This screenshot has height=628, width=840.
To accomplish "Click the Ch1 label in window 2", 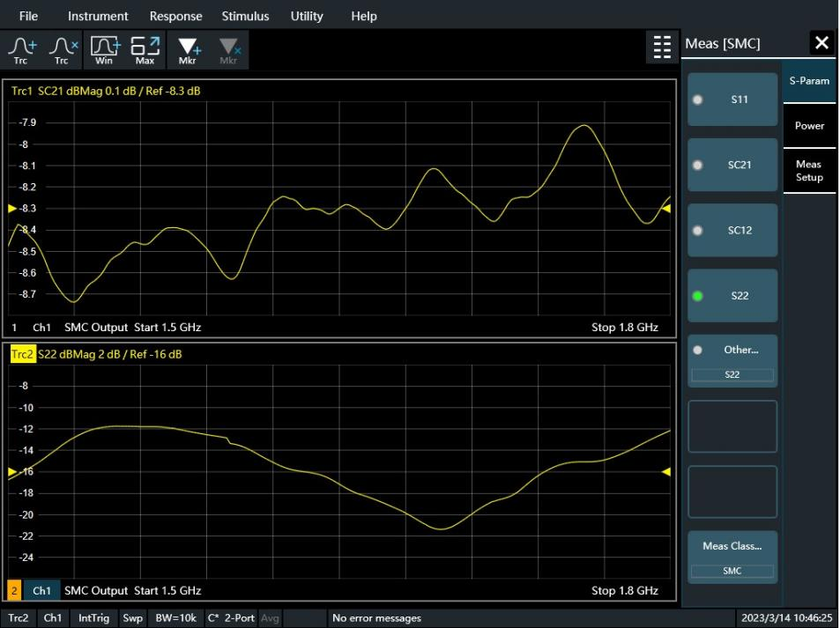I will point(41,590).
